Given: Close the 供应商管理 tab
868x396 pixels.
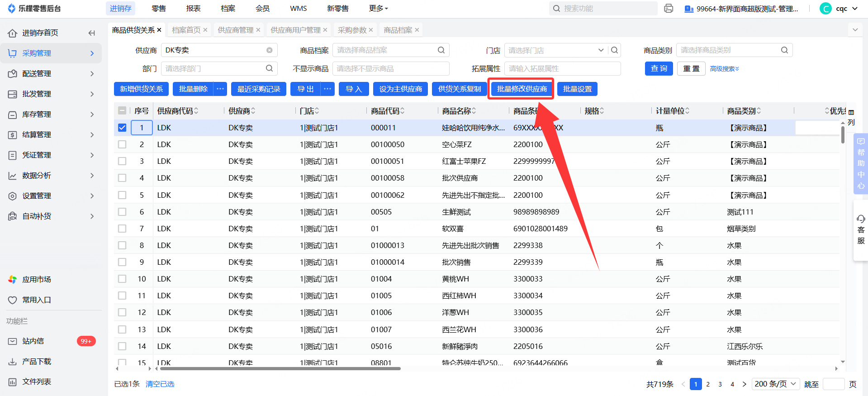Looking at the screenshot, I should (x=258, y=30).
